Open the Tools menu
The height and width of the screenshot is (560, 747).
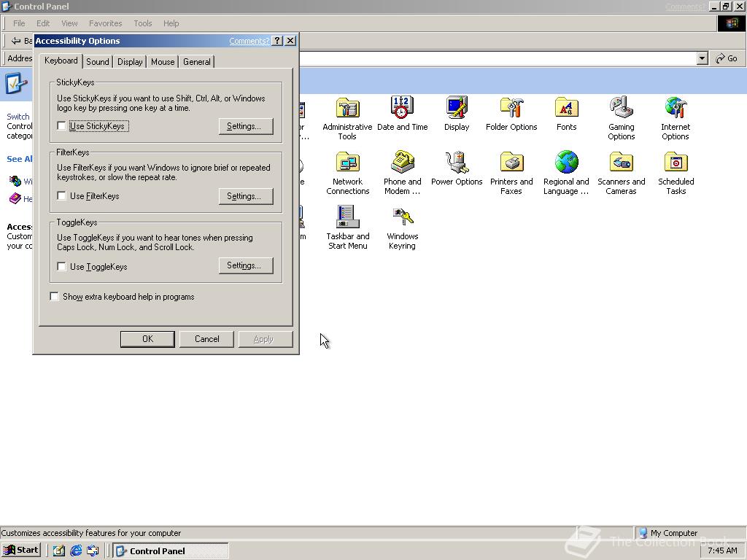click(142, 23)
